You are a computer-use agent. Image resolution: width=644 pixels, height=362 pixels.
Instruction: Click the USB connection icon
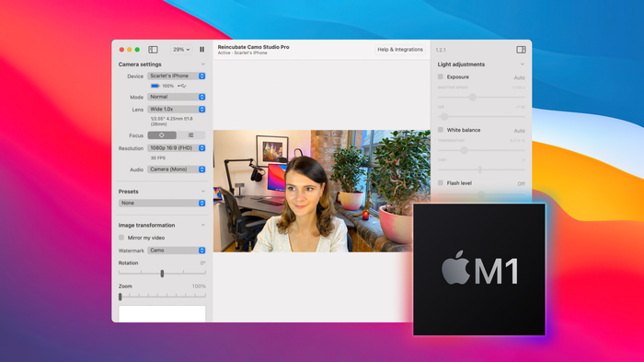(182, 86)
